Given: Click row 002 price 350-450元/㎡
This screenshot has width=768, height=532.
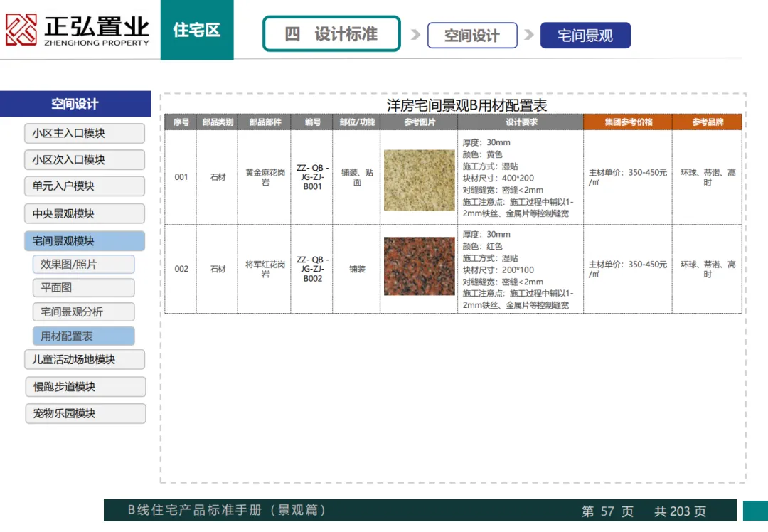Looking at the screenshot, I should point(627,269).
